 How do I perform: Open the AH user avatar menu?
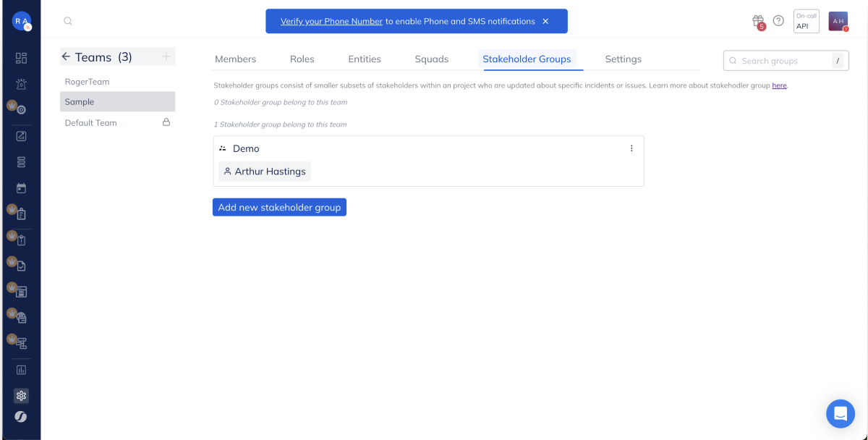(x=838, y=21)
